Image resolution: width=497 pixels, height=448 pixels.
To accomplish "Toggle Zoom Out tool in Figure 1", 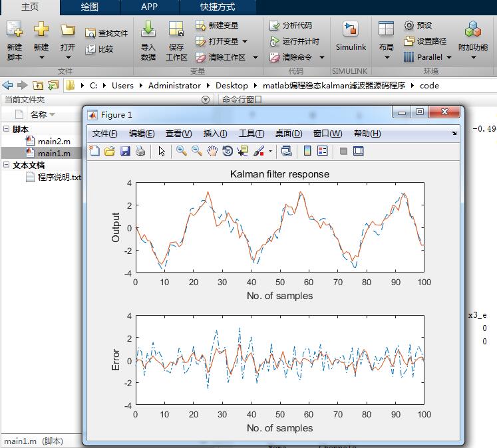I will 197,151.
